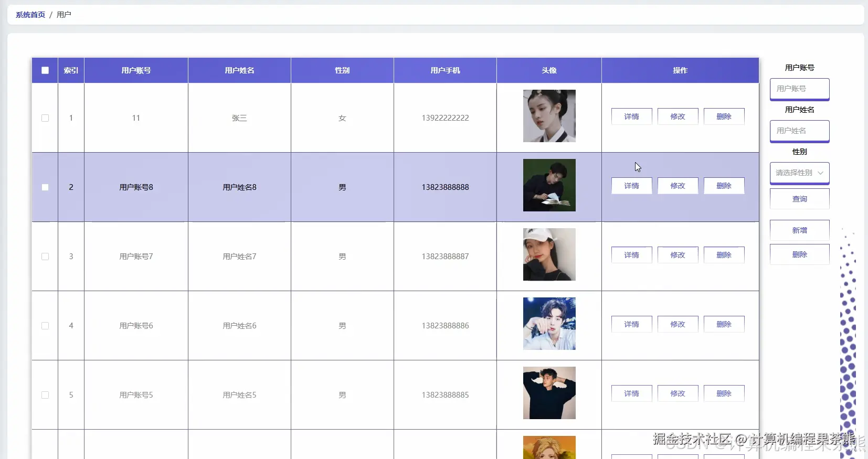The image size is (868, 459).
Task: Click the 用户姓名7 name cell
Action: [239, 257]
